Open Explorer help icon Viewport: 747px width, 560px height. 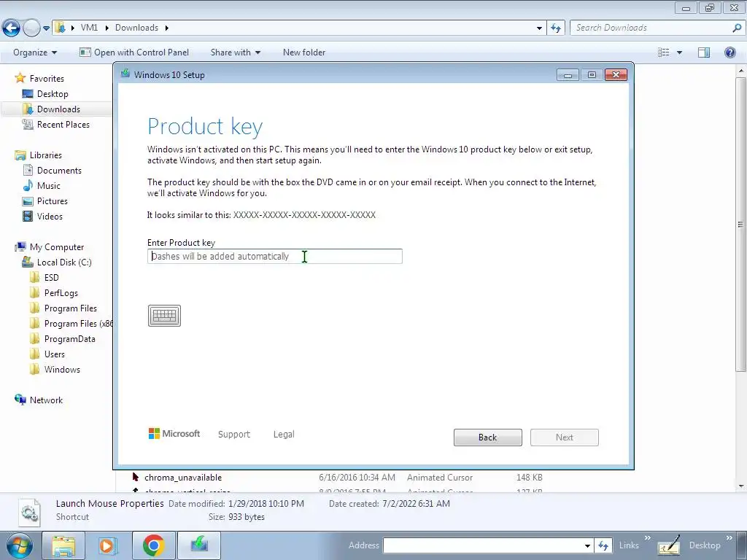pos(729,52)
